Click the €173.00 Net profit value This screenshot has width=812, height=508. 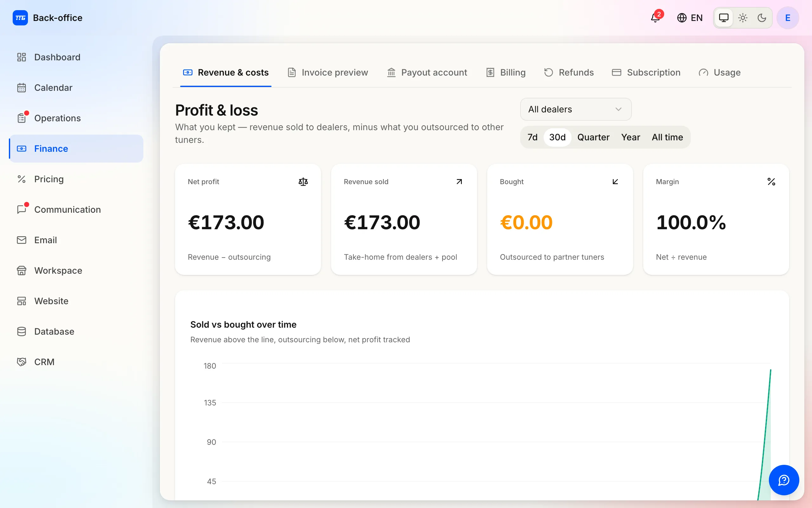click(226, 223)
